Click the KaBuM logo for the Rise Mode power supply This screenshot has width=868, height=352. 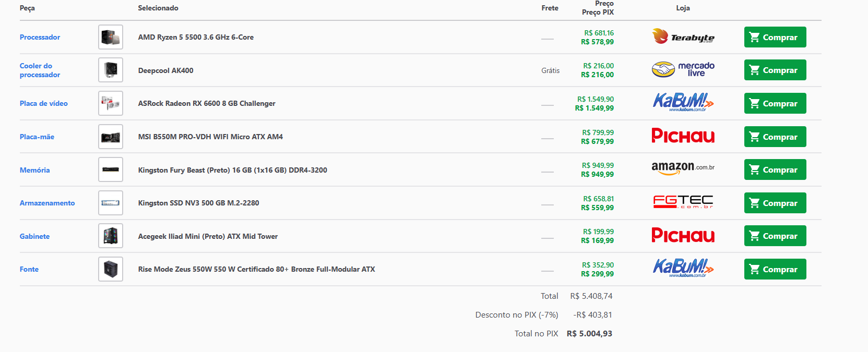coord(683,269)
